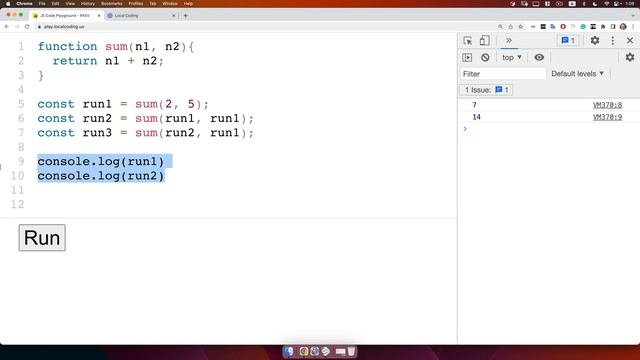Open the Chrome menu in menu bar

click(24, 4)
